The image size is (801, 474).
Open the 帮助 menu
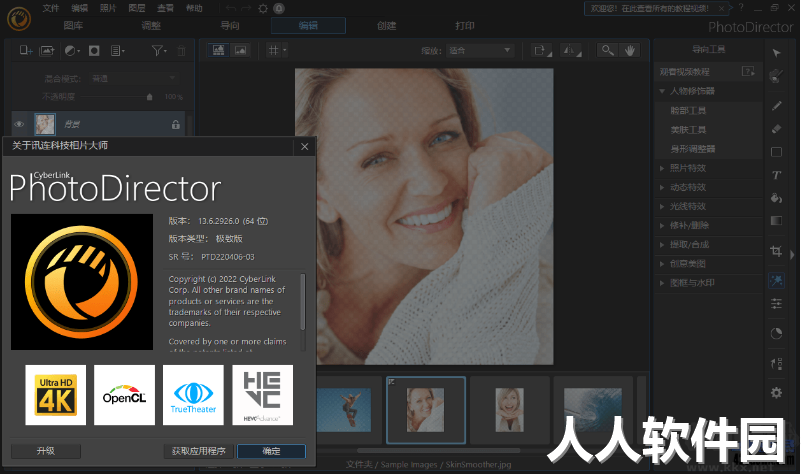[194, 8]
